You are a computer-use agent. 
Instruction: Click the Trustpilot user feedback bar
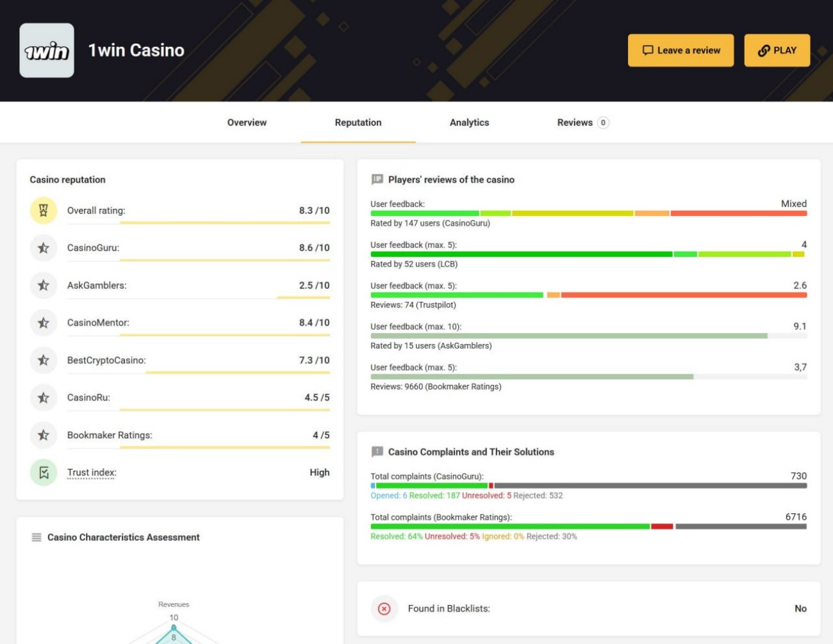point(588,295)
